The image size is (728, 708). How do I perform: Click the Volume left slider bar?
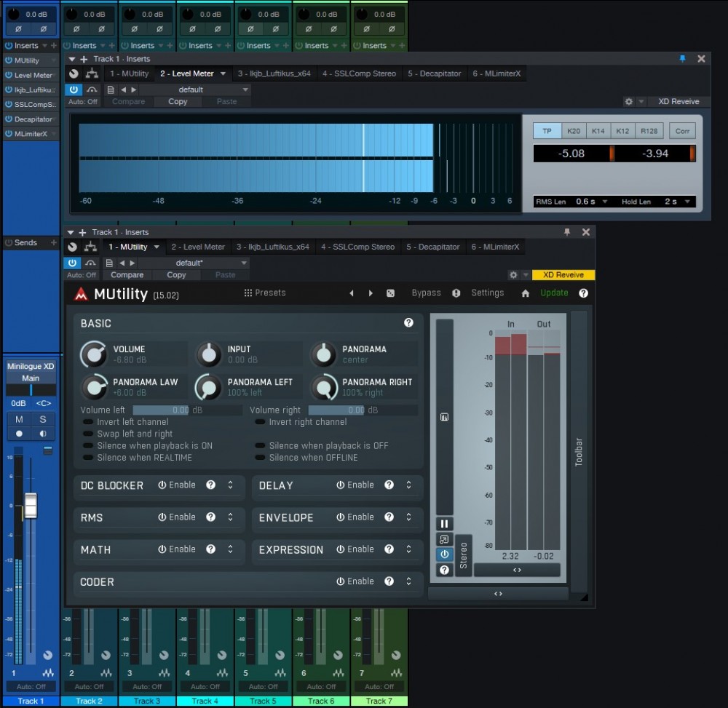coord(187,410)
